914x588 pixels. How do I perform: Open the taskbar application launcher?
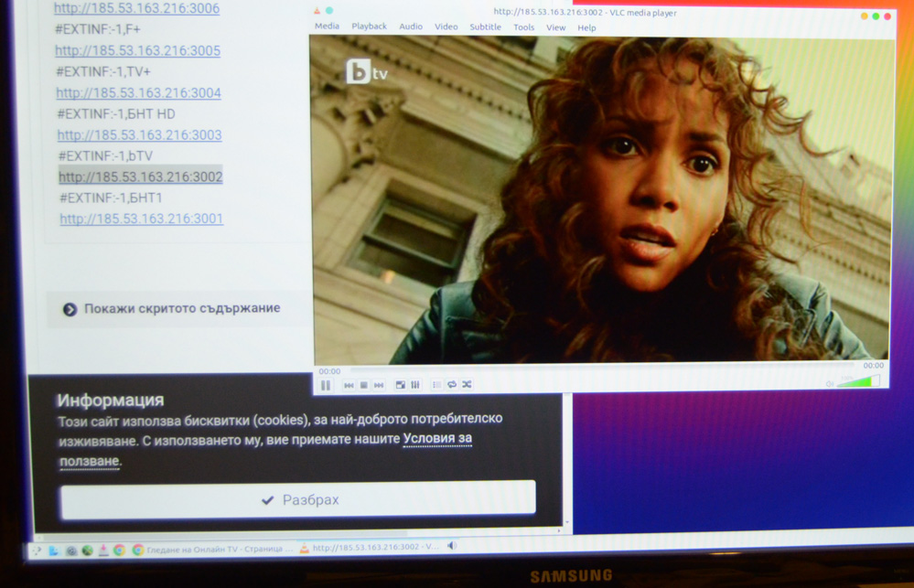point(38,551)
